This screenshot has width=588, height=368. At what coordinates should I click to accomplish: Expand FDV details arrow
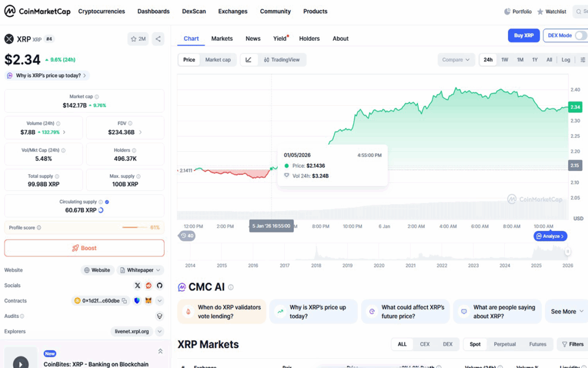[x=140, y=132]
